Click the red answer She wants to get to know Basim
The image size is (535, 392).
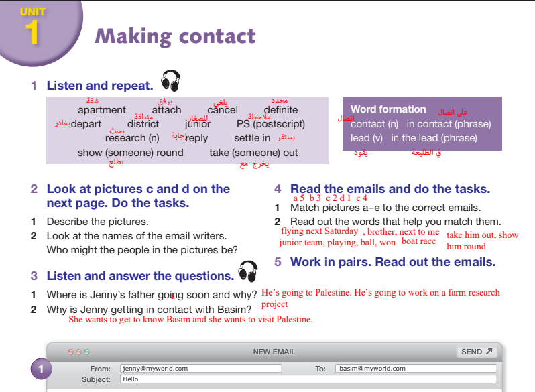pyautogui.click(x=190, y=320)
